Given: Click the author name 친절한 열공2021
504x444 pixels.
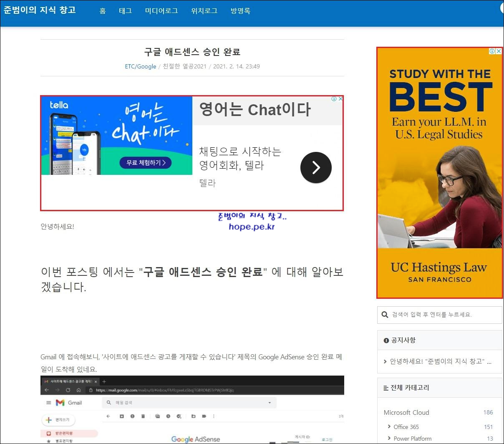Looking at the screenshot, I should click(184, 66).
